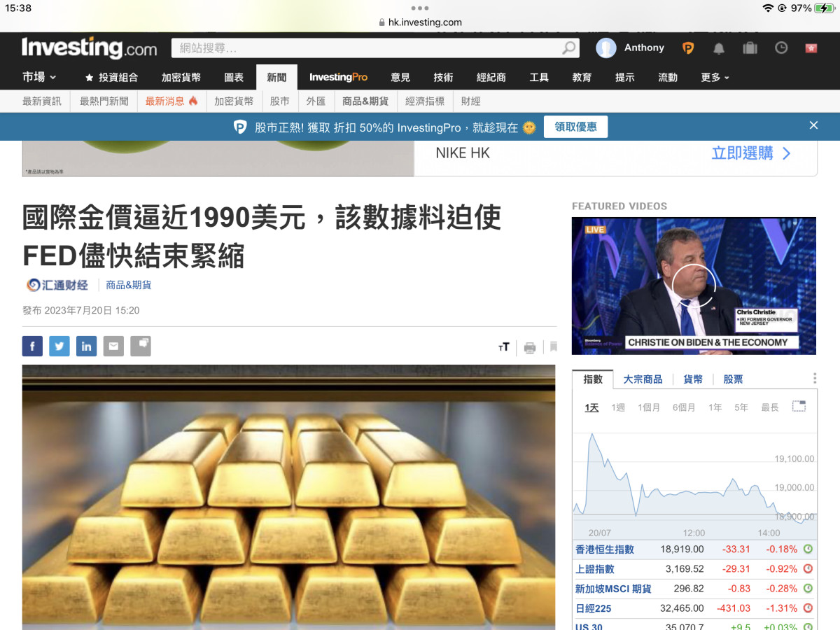The image size is (840, 630).
Task: Share the article on Facebook
Action: coord(32,346)
